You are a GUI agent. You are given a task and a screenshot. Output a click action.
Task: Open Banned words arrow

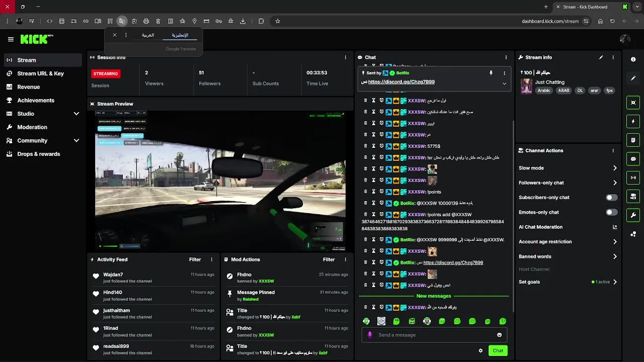[615, 256]
